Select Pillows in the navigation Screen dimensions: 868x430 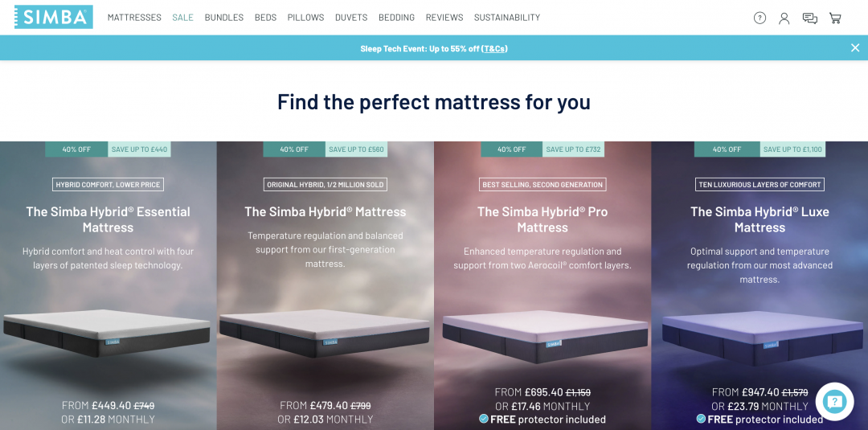(x=305, y=18)
